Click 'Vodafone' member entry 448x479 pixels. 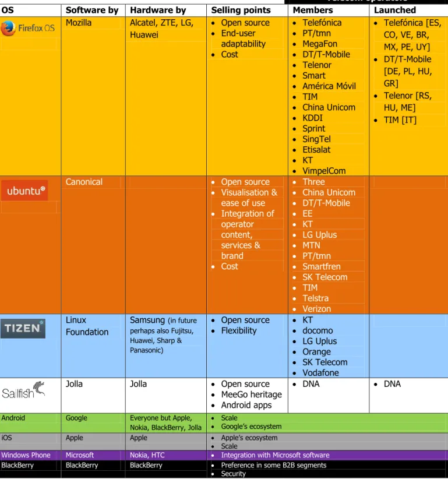pyautogui.click(x=320, y=373)
